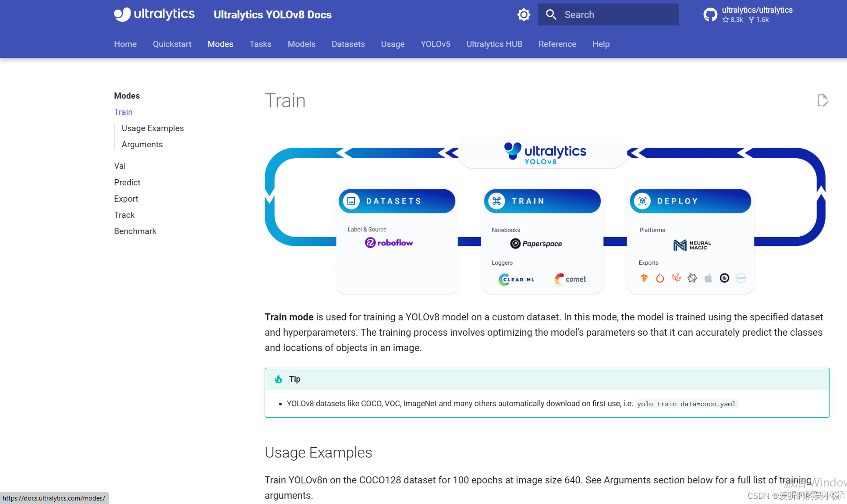Expand the Arguments subsection in sidebar
847x504 pixels.
pos(141,144)
